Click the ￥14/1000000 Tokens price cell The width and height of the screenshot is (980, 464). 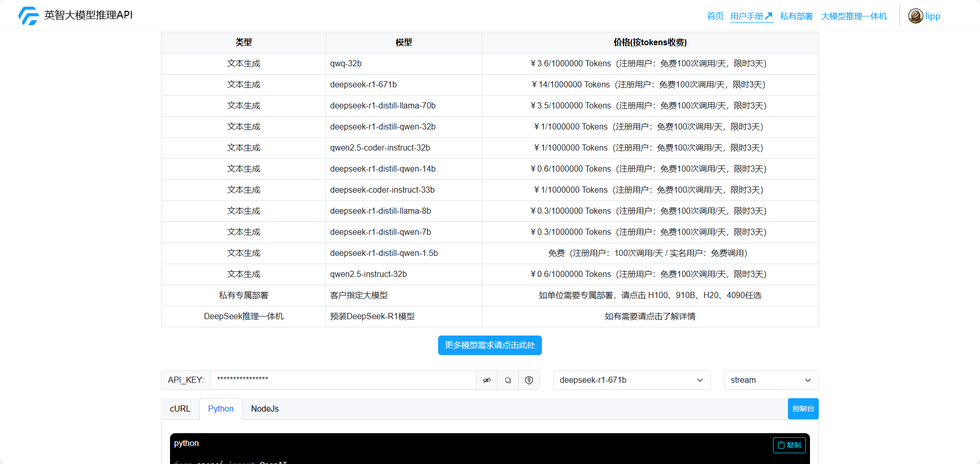pos(650,85)
